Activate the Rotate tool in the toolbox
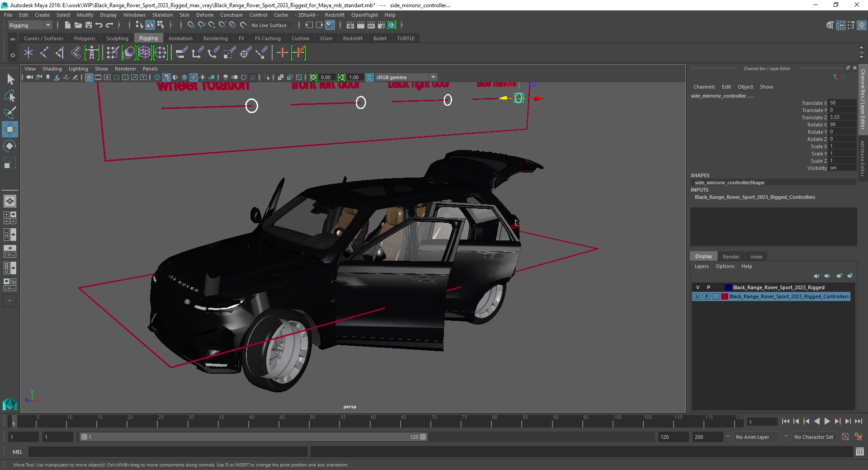Image resolution: width=868 pixels, height=470 pixels. pyautogui.click(x=9, y=146)
